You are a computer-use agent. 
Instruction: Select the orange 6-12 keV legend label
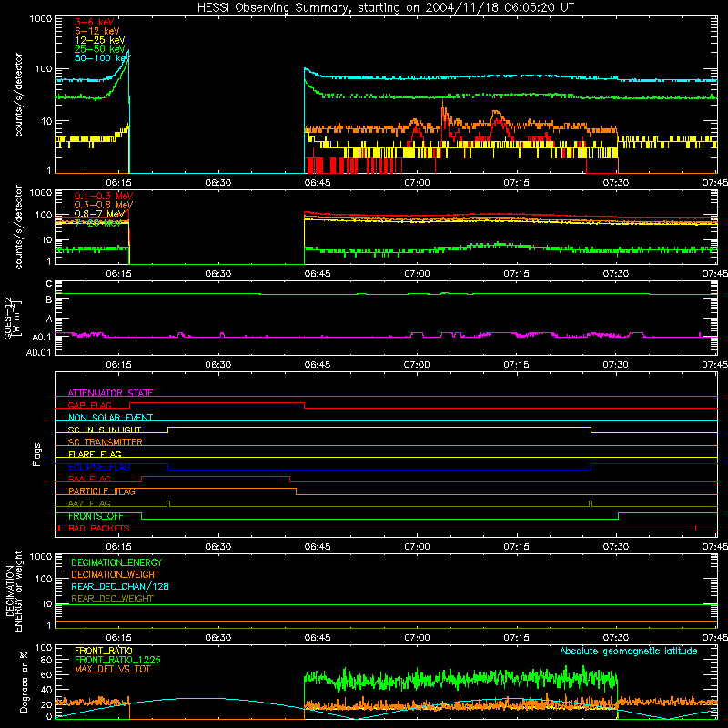97,31
